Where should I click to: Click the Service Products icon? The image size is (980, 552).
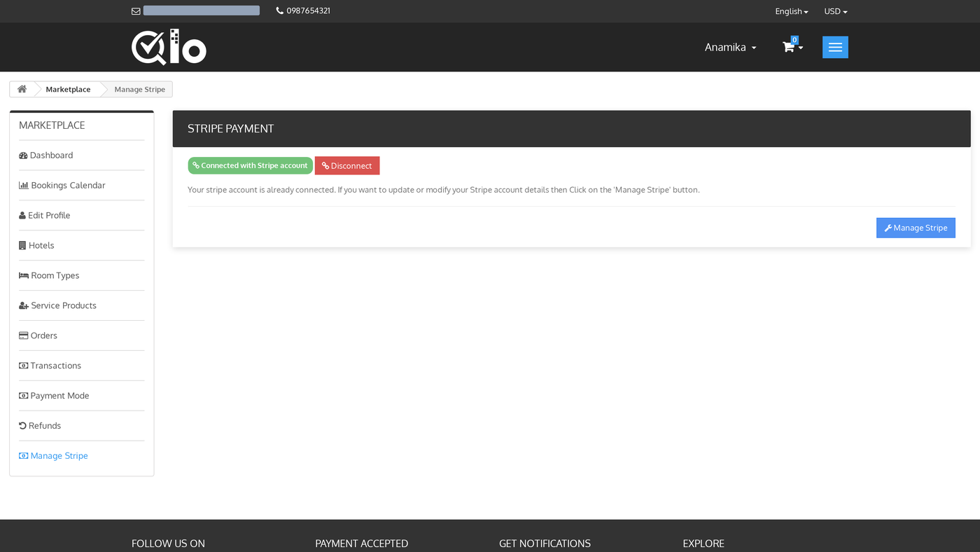(x=24, y=306)
